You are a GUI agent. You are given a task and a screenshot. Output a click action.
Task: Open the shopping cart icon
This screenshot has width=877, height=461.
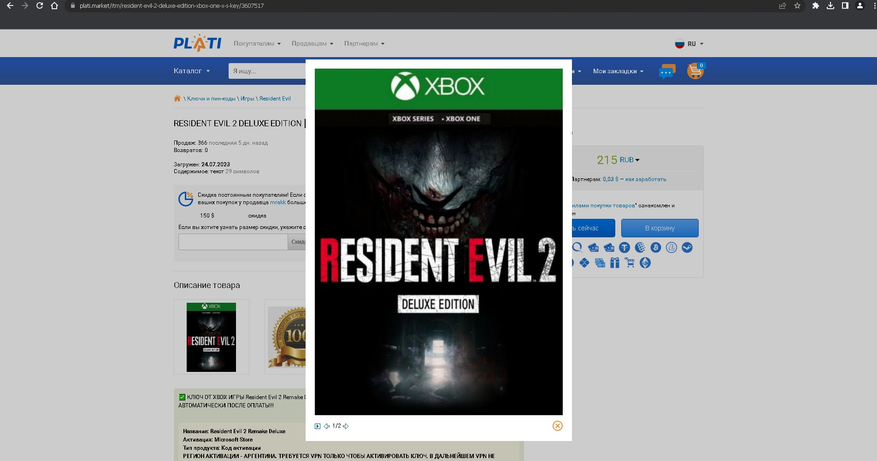tap(695, 71)
